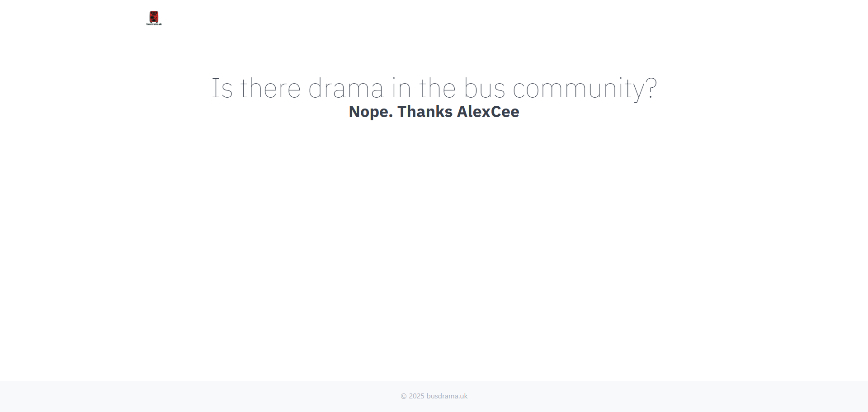Click the question mark ending the headline
868x412 pixels.
coord(651,88)
